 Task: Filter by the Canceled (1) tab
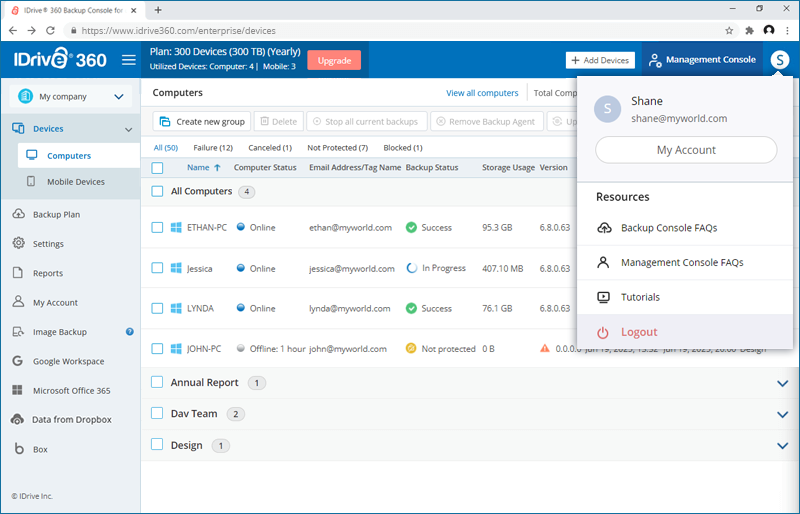click(270, 148)
